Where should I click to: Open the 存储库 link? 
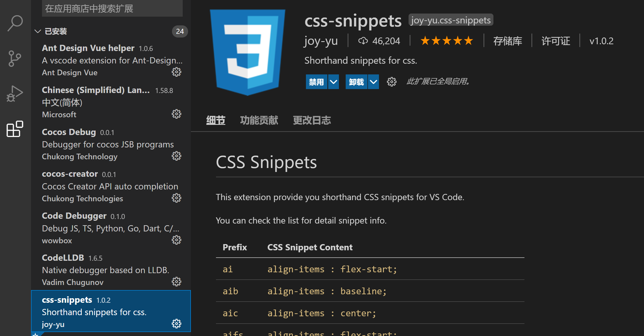pos(508,41)
